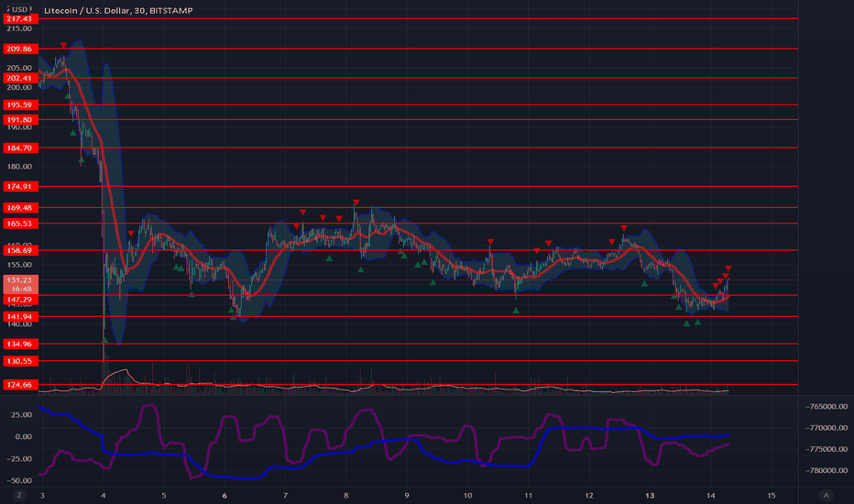
Task: Click the current price 151.23 label
Action: click(20, 284)
